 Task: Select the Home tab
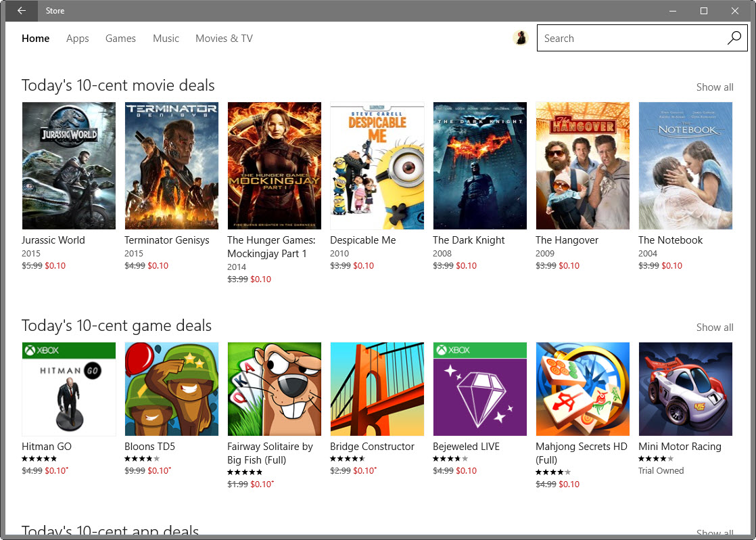(36, 38)
